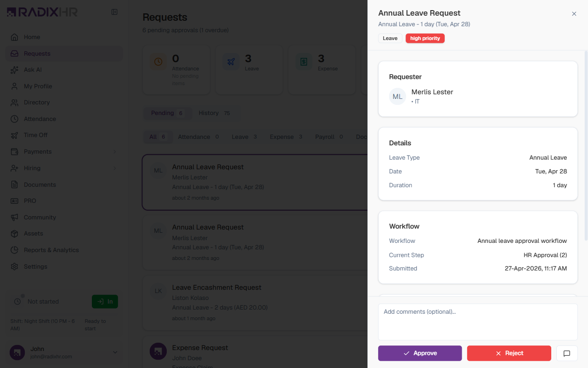
Task: Click the '1 day' duration value
Action: coord(560,185)
